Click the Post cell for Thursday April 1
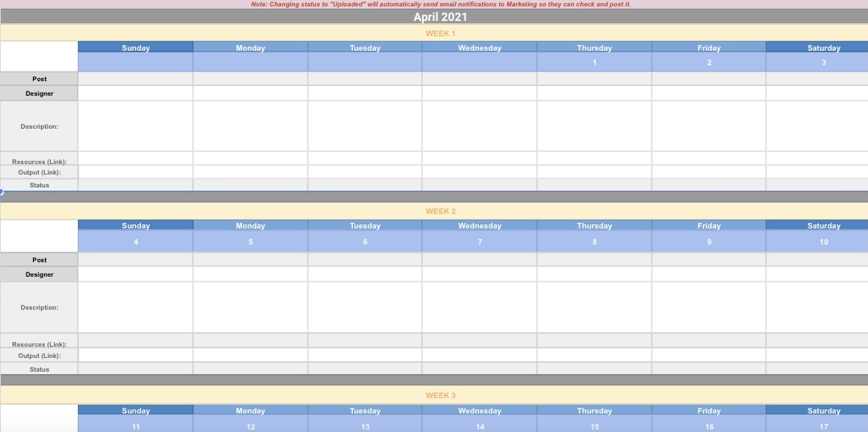Viewport: 868px width, 432px height. coord(595,79)
